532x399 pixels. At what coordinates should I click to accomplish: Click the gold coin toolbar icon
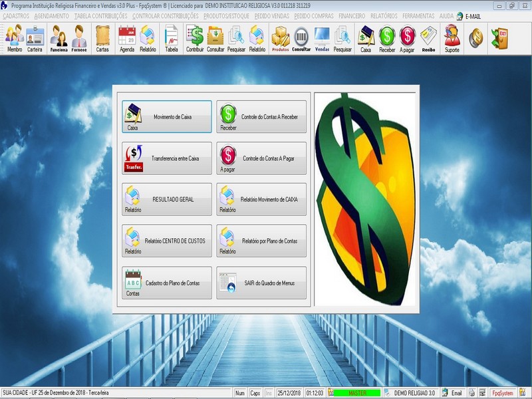(x=476, y=38)
